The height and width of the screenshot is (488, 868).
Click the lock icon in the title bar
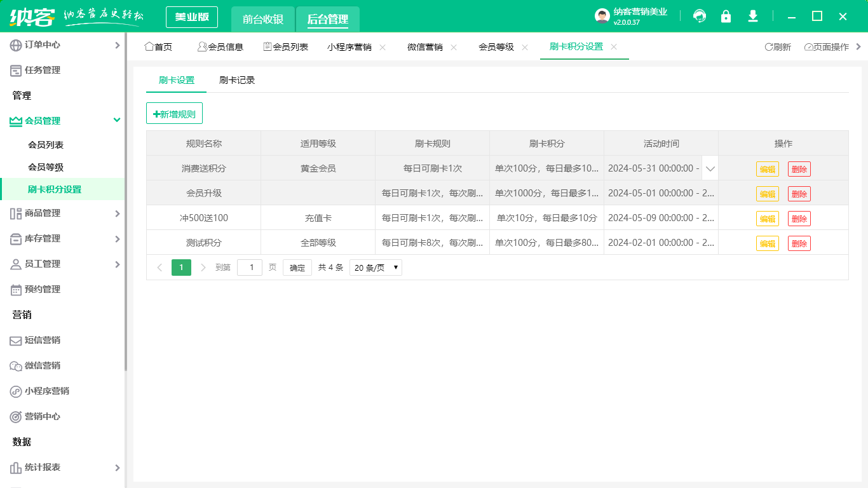coord(726,16)
